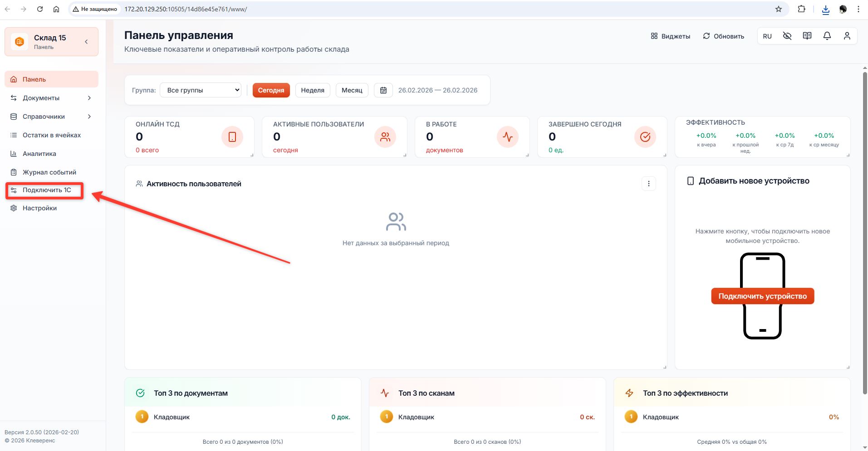The height and width of the screenshot is (451, 868).
Task: Open the browser downloads icon
Action: click(x=826, y=10)
